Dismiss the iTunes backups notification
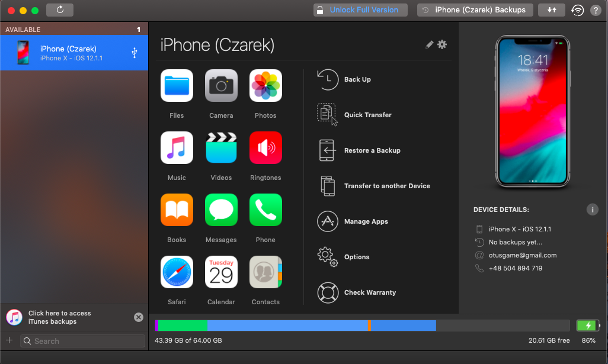The height and width of the screenshot is (364, 608). (138, 317)
